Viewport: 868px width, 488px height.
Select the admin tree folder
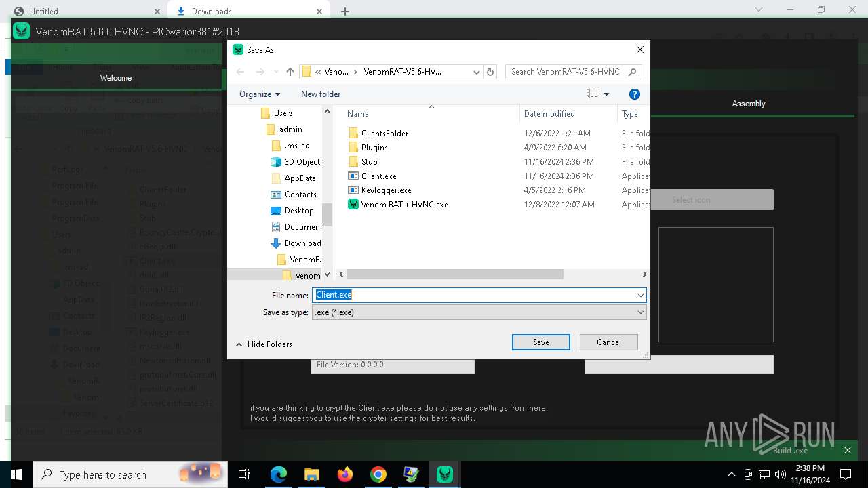[290, 129]
